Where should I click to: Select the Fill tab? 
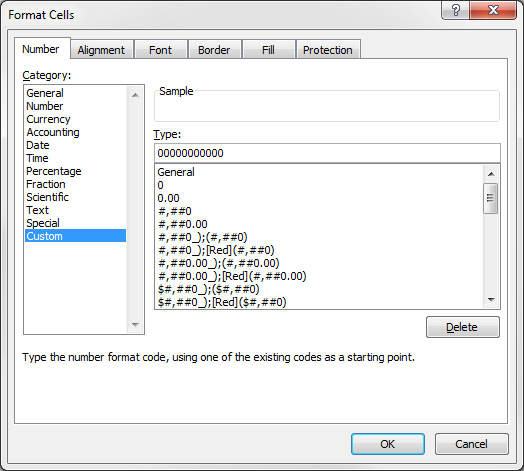point(268,50)
